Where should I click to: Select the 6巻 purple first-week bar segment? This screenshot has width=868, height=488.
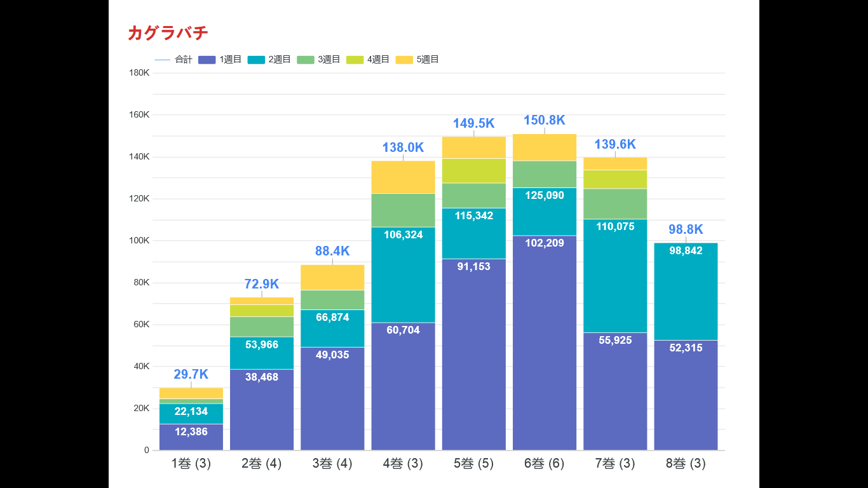(x=545, y=343)
